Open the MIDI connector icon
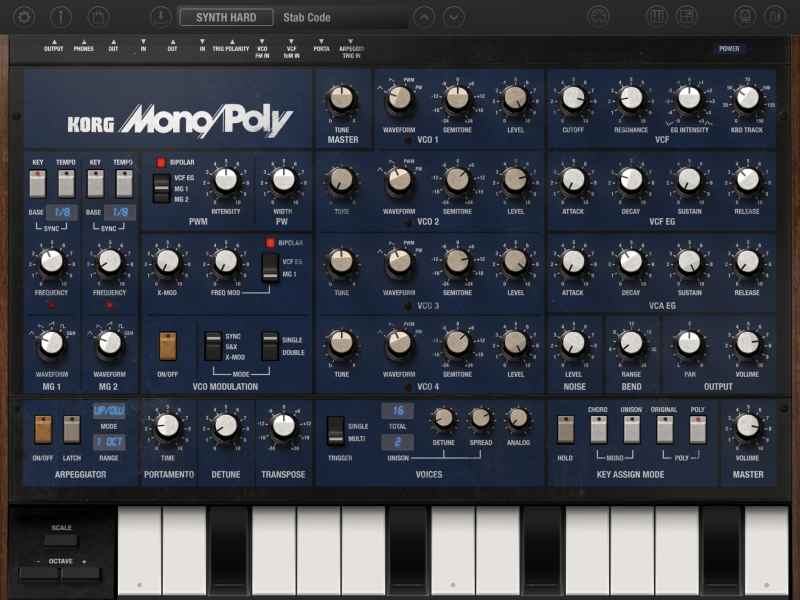800x600 pixels. [597, 17]
